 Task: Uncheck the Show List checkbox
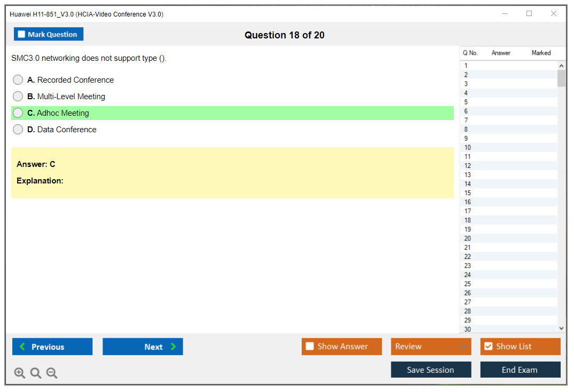pos(488,347)
